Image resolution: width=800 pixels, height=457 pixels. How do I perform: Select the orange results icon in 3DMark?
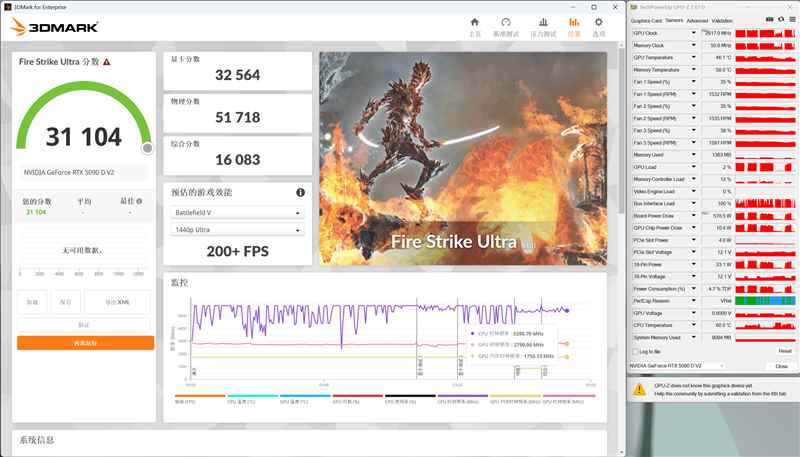pos(574,22)
